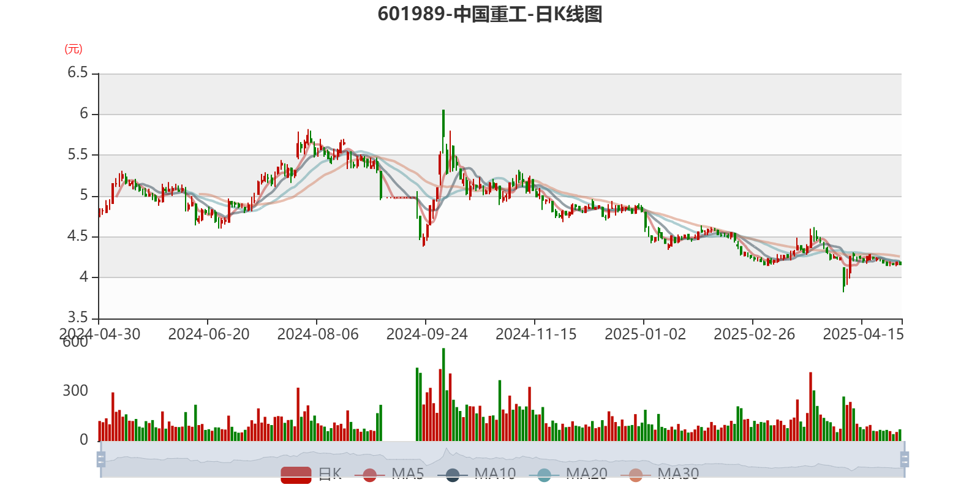Click the 2025-02-26 date axis label

point(754,334)
